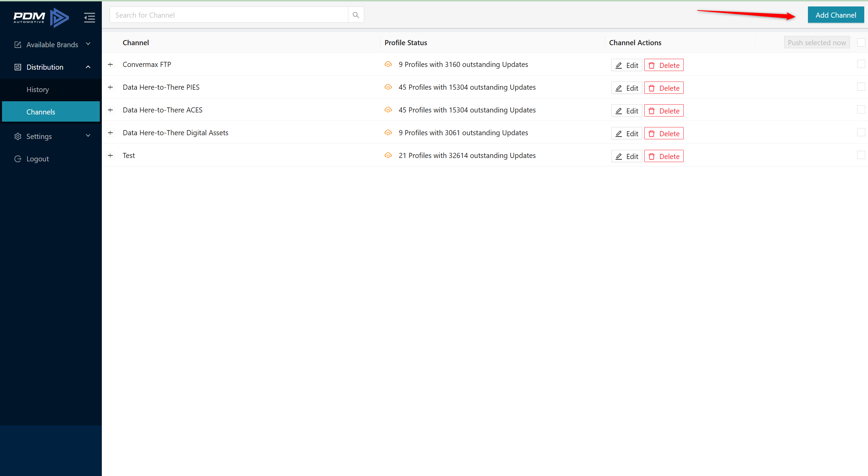Delete the Data Here-to-There Digital Assets channel
Viewport: 868px width, 476px height.
pos(664,134)
